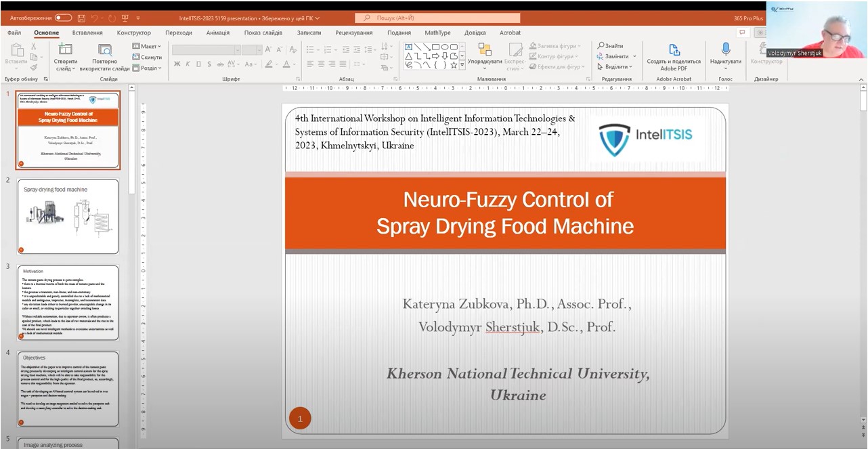The width and height of the screenshot is (868, 449).
Task: Start presentation from beginning icon in title bar
Action: [125, 18]
